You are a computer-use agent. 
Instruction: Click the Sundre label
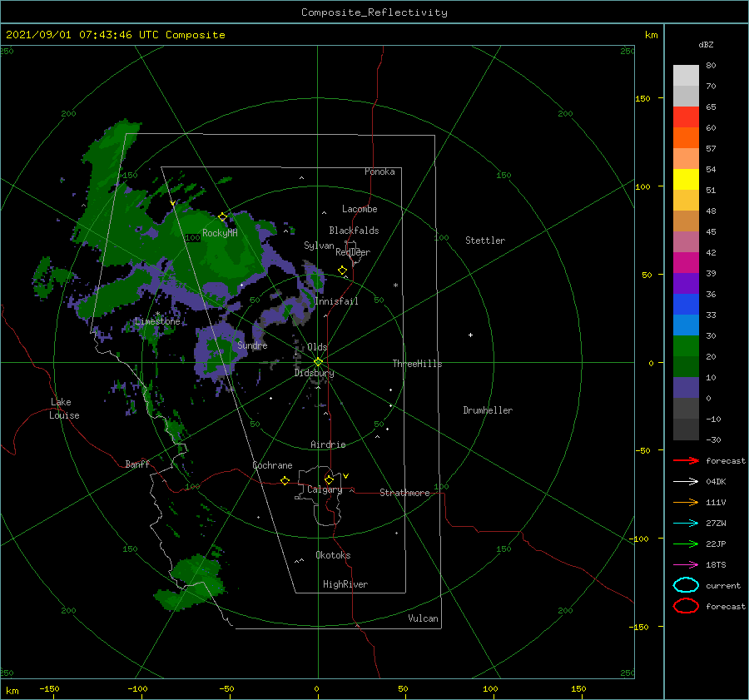click(x=253, y=345)
